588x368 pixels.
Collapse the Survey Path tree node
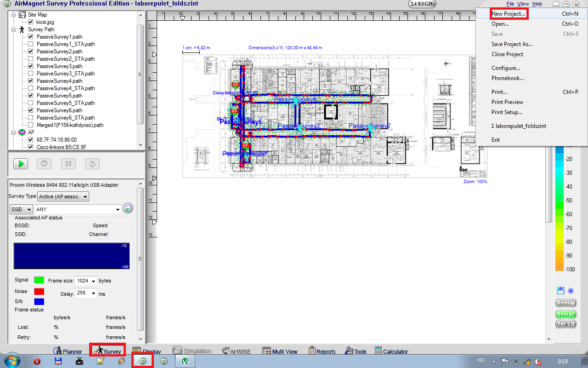(13, 29)
